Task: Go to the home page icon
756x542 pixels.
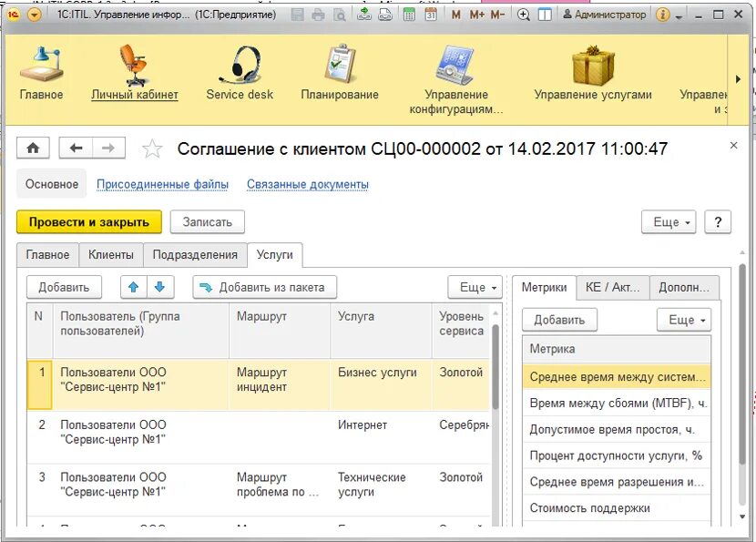Action: pyautogui.click(x=33, y=148)
